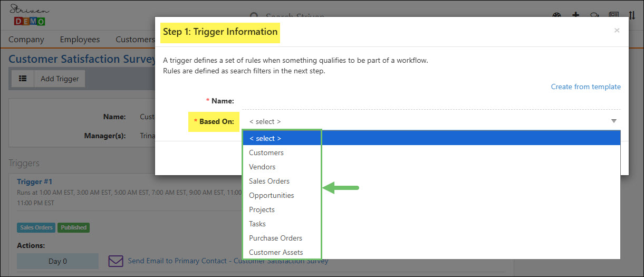Screen dimensions: 644x277
Task: Click the Striven DEMO logo
Action: pos(30,15)
